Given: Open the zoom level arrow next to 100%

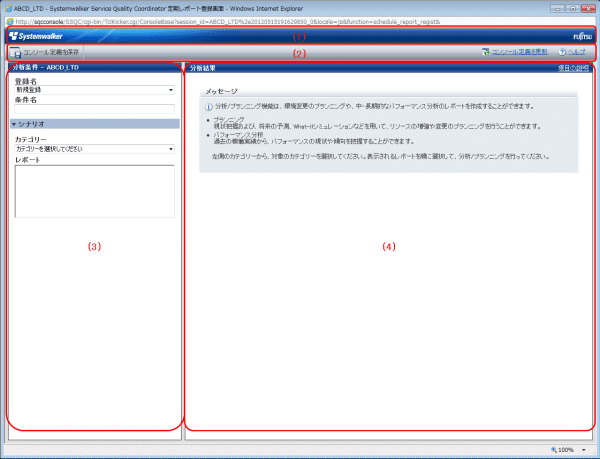Looking at the screenshot, I should pos(585,451).
